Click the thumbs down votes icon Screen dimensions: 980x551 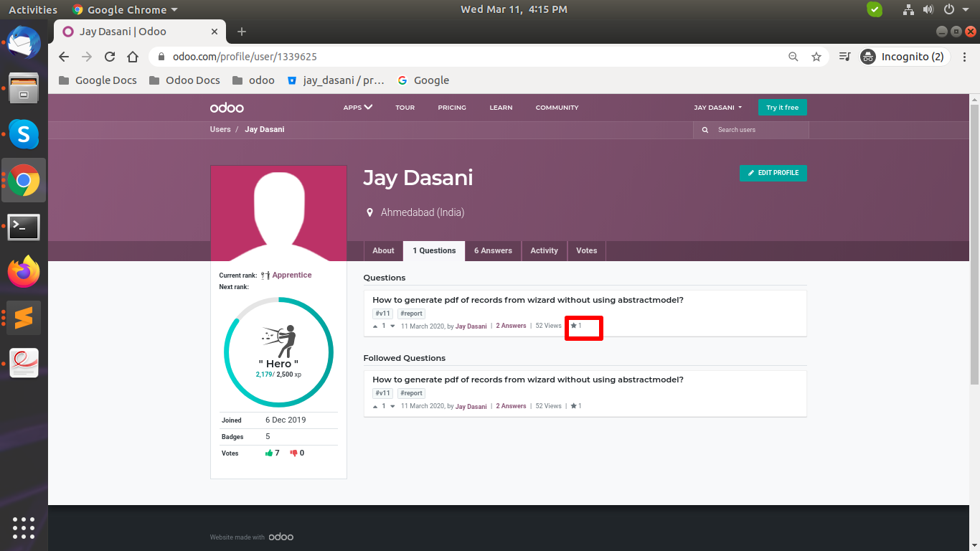click(293, 453)
